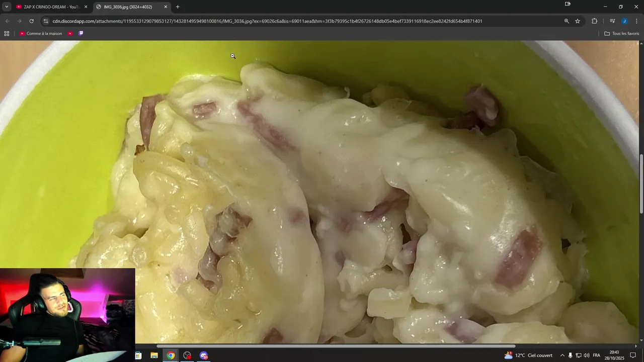Open the recording app taskbar icon
644x362 pixels.
pyautogui.click(x=187, y=355)
